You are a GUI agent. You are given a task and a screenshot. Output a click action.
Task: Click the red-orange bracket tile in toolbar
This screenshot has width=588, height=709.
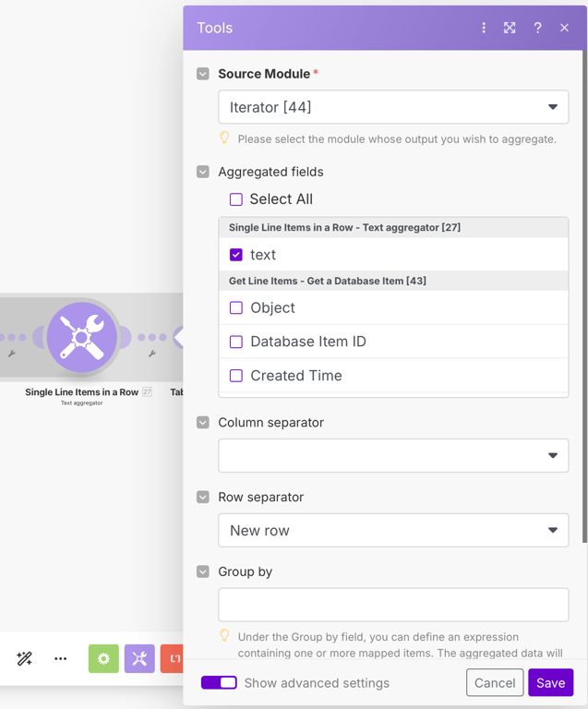point(173,658)
